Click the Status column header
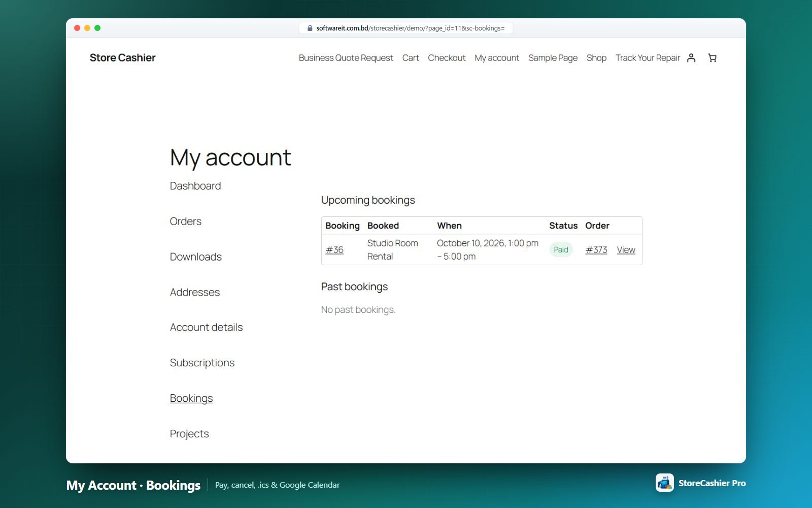812x508 pixels. tap(563, 226)
